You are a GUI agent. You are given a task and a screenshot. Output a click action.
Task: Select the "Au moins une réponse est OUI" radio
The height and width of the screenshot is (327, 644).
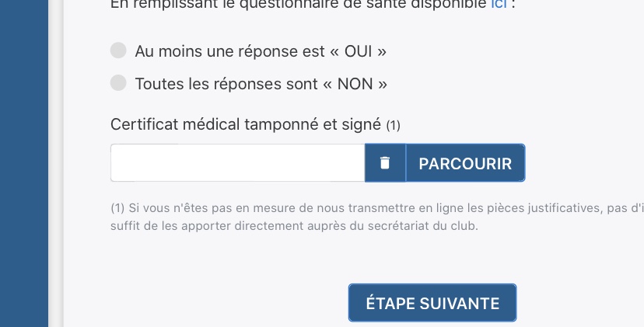[118, 51]
